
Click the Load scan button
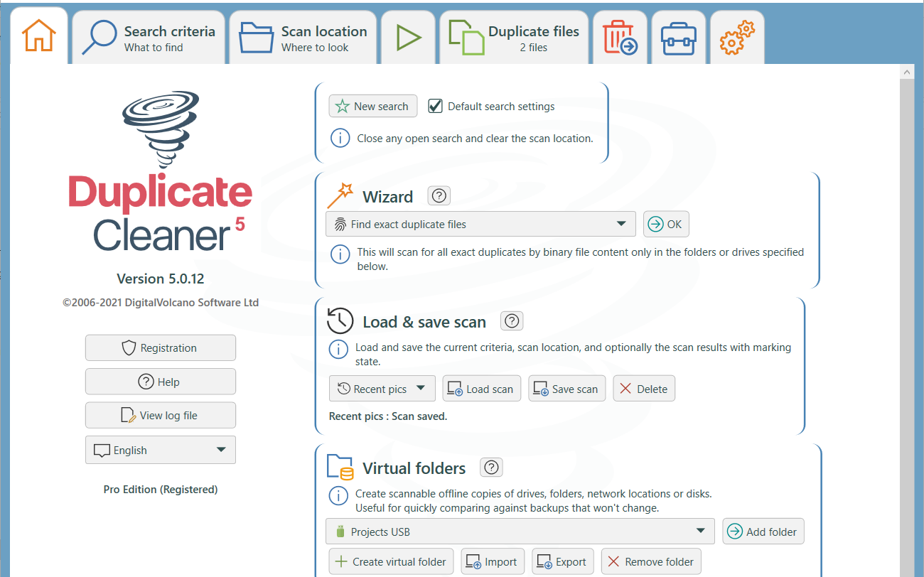point(482,389)
